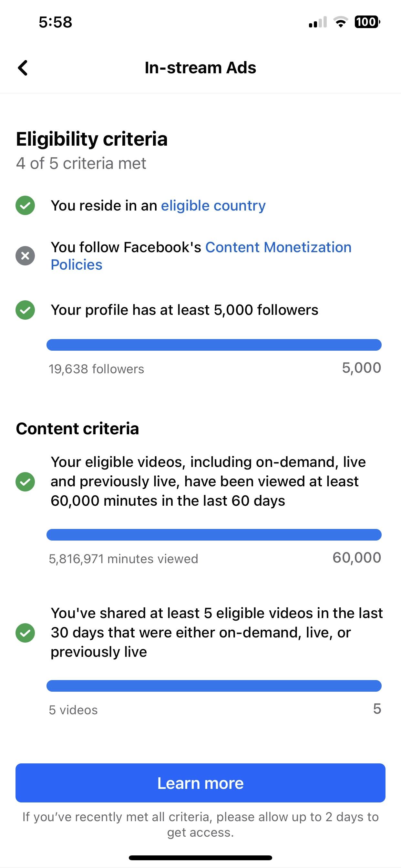Tap the cellular signal bars icon

pos(317,22)
